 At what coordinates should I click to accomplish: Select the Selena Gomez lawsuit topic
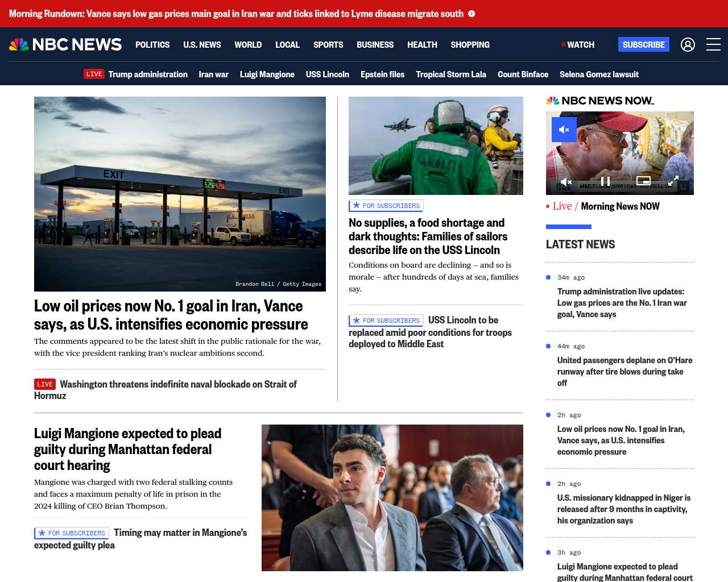pyautogui.click(x=599, y=74)
